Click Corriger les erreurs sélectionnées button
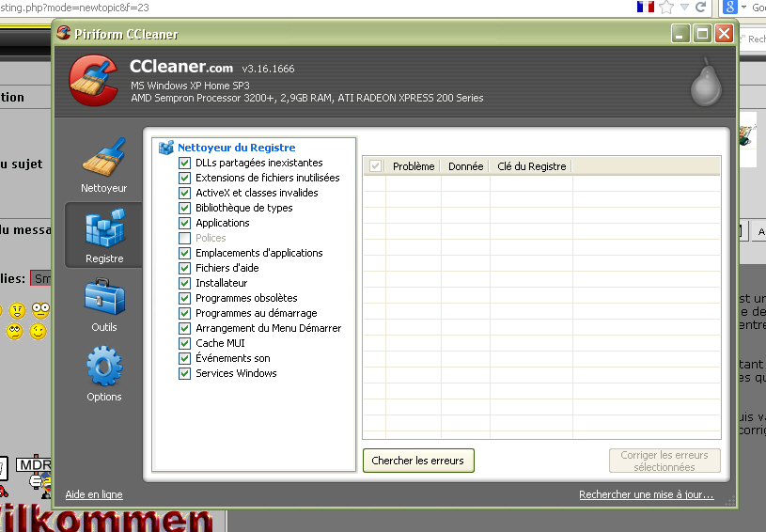This screenshot has height=532, width=766. pyautogui.click(x=664, y=461)
